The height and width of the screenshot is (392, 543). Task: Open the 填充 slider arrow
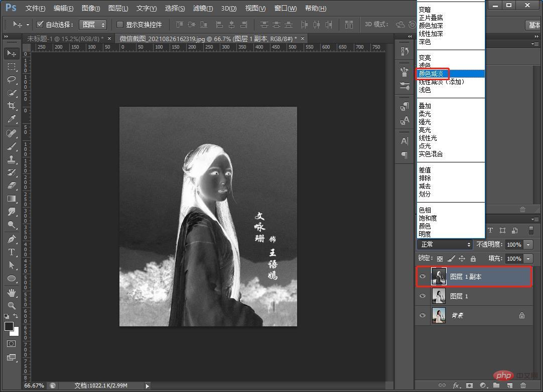click(x=528, y=259)
